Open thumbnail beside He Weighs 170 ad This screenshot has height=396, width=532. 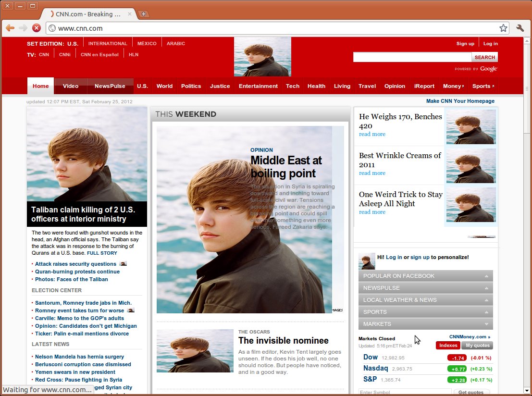coord(471,126)
